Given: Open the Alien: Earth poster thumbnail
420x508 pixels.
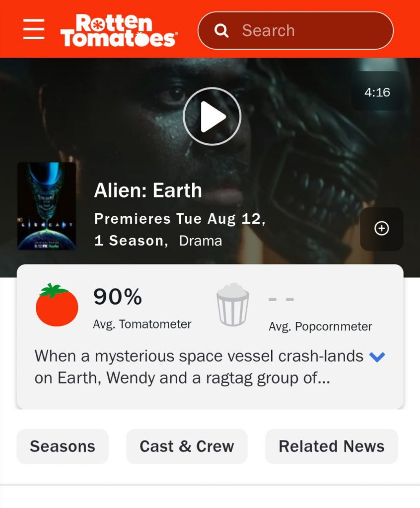Looking at the screenshot, I should [x=47, y=206].
